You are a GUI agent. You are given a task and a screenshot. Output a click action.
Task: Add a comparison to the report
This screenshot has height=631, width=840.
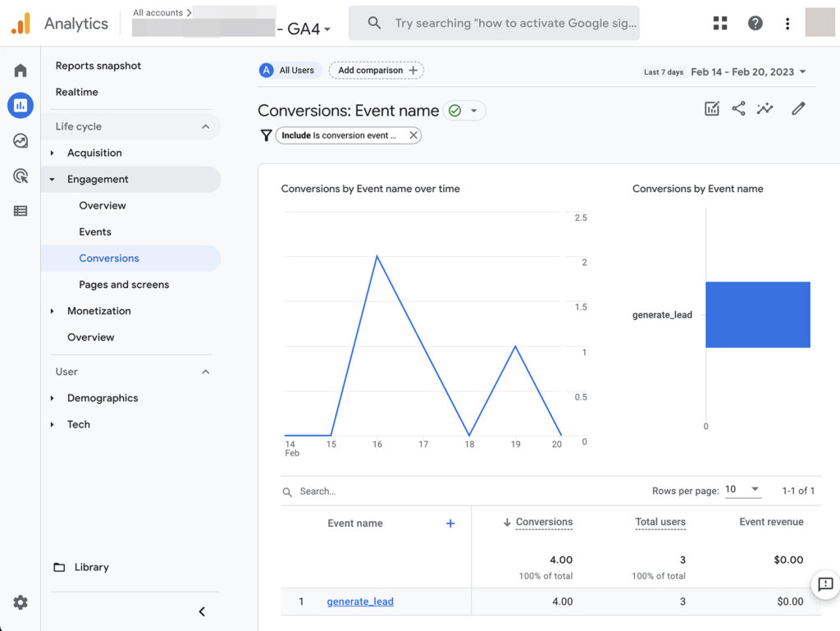[377, 71]
